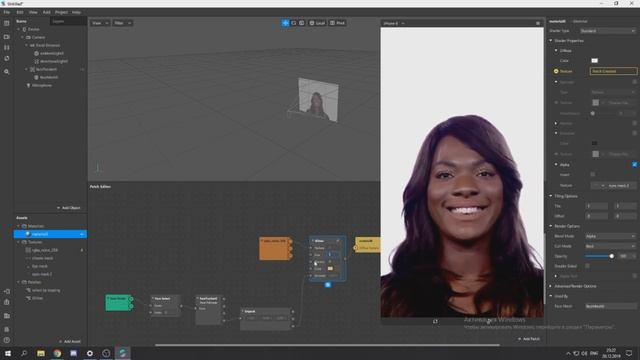Open the File menu
The image size is (640, 360).
point(7,12)
